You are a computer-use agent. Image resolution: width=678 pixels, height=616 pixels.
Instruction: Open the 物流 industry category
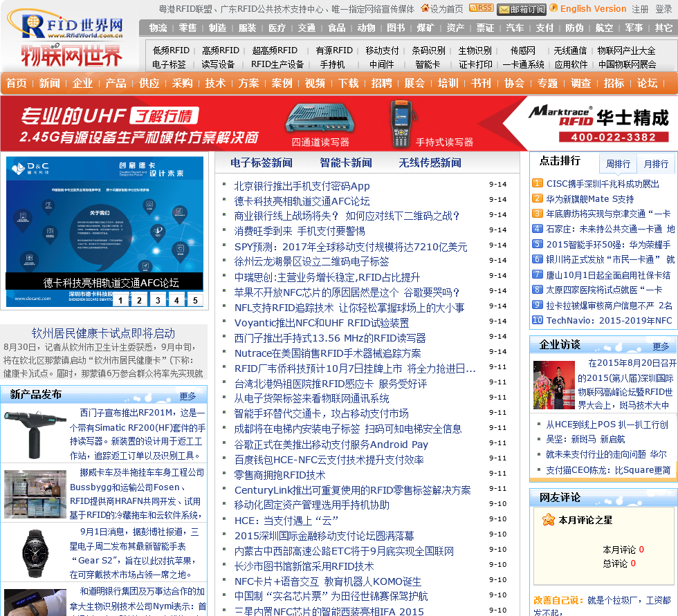158,28
